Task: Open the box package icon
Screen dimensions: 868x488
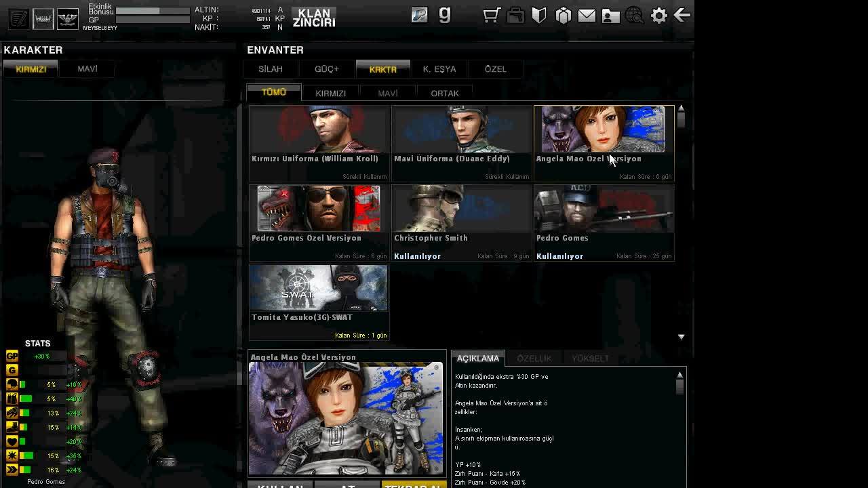Action: [563, 15]
